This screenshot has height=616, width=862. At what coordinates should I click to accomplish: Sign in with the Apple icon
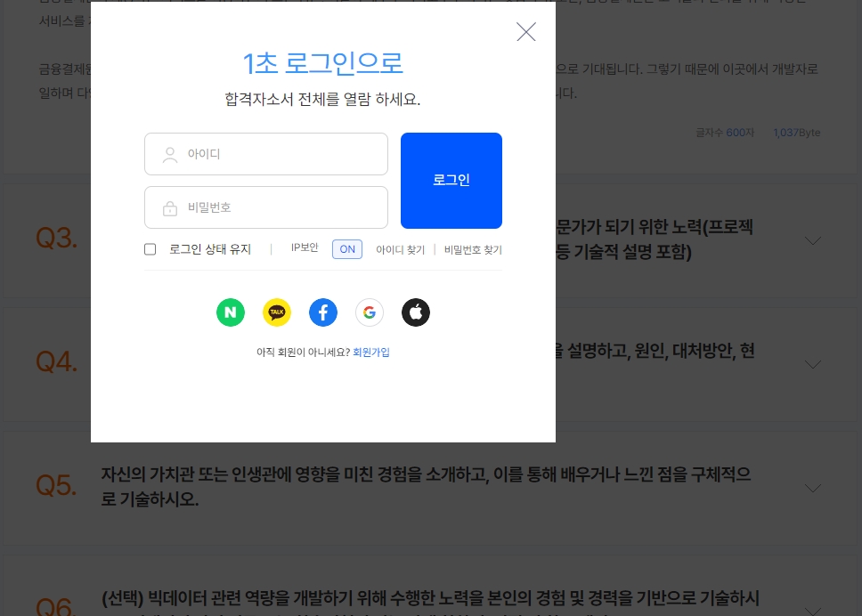(x=416, y=312)
